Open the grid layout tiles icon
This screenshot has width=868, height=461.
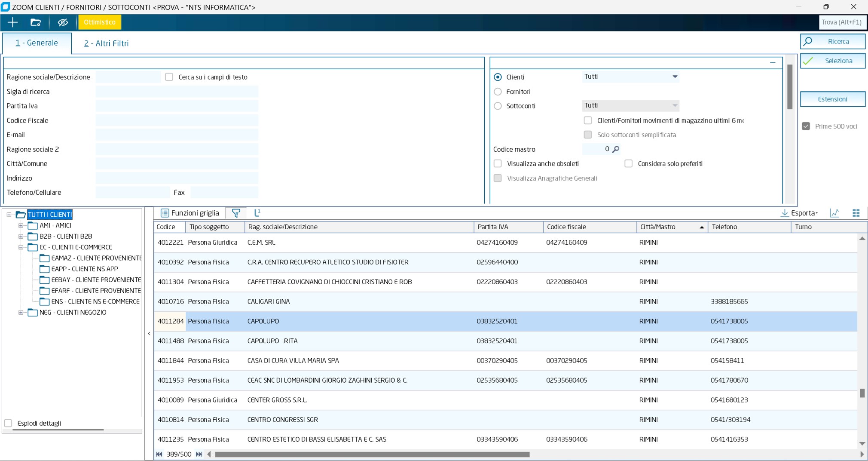coord(856,213)
